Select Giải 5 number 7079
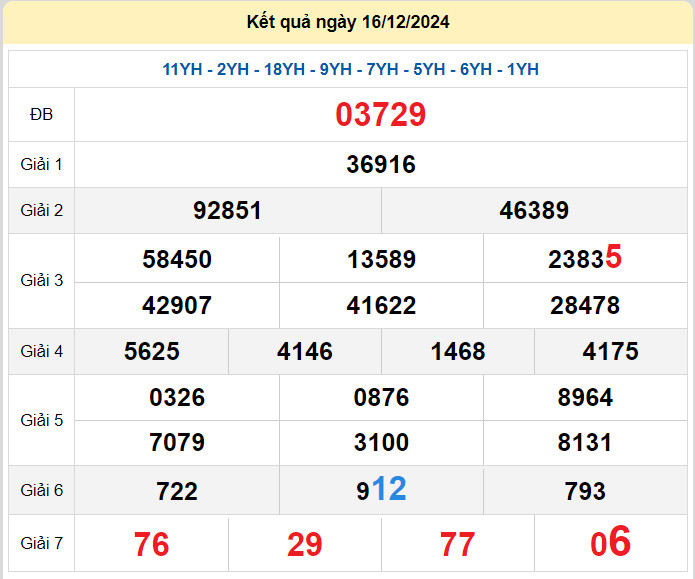Image resolution: width=695 pixels, height=579 pixels. pos(177,442)
